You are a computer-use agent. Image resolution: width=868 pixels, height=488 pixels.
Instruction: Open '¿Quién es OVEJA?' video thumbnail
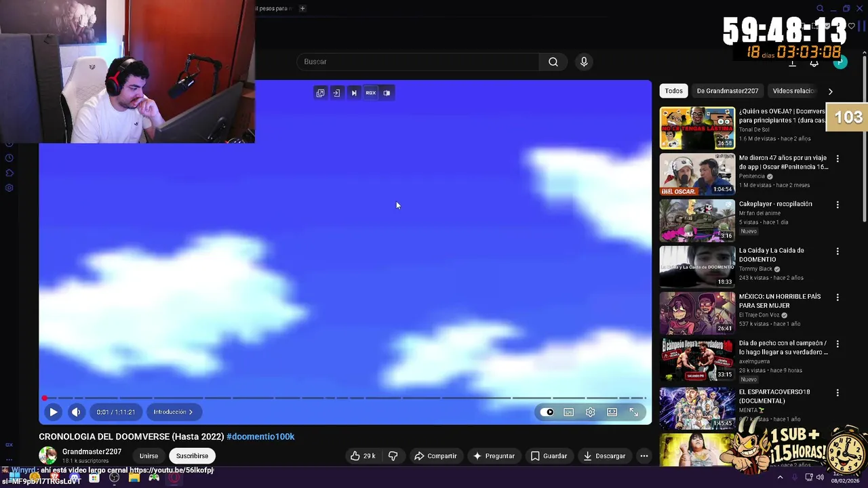[x=697, y=127]
